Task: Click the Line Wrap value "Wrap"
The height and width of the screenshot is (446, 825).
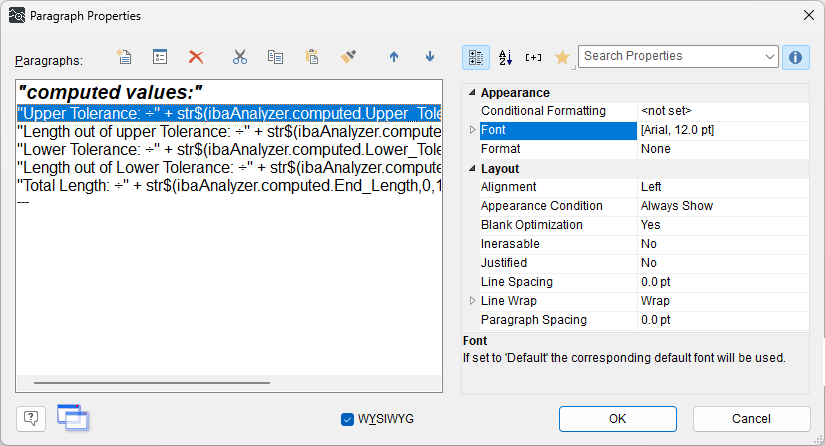Action: tap(655, 301)
